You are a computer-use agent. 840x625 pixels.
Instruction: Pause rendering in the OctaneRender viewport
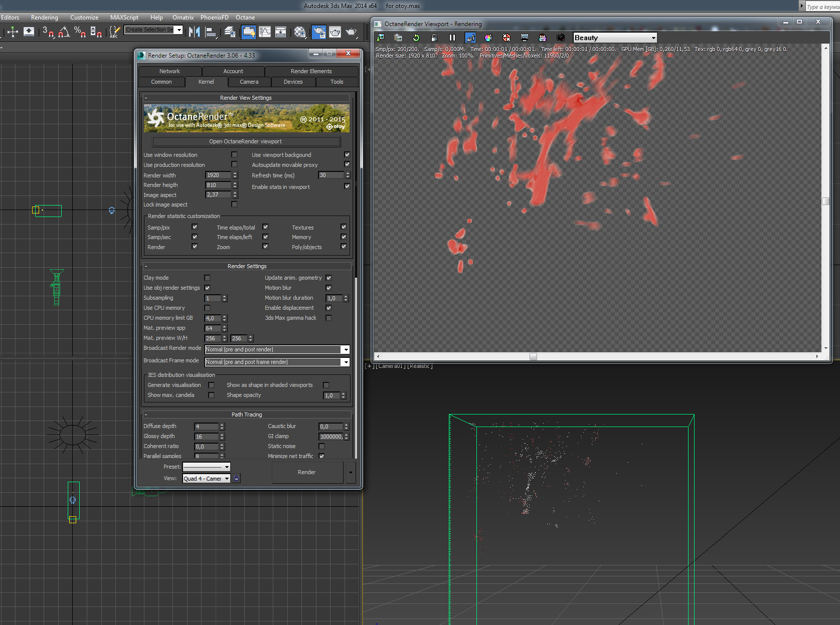click(x=452, y=38)
